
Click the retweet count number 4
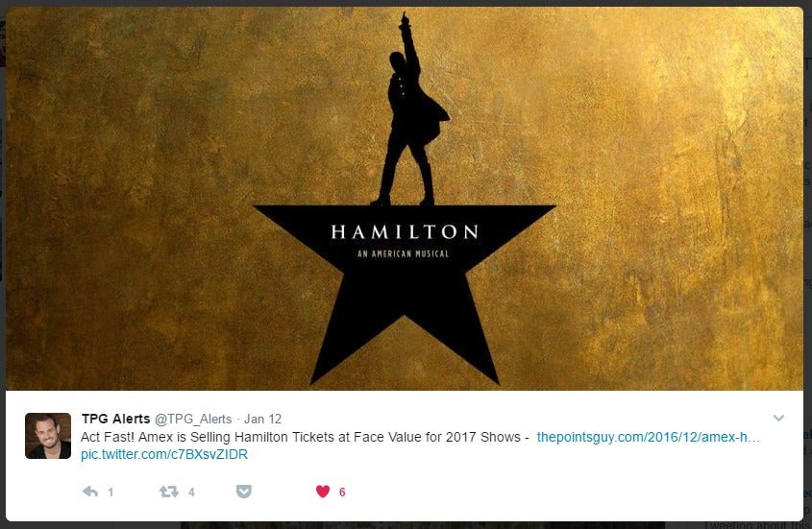191,493
